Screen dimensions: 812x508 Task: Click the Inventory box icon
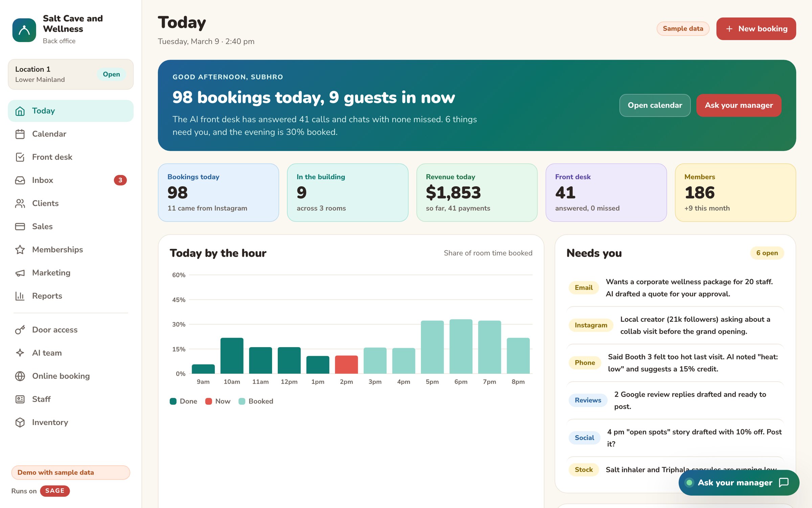[x=20, y=422]
